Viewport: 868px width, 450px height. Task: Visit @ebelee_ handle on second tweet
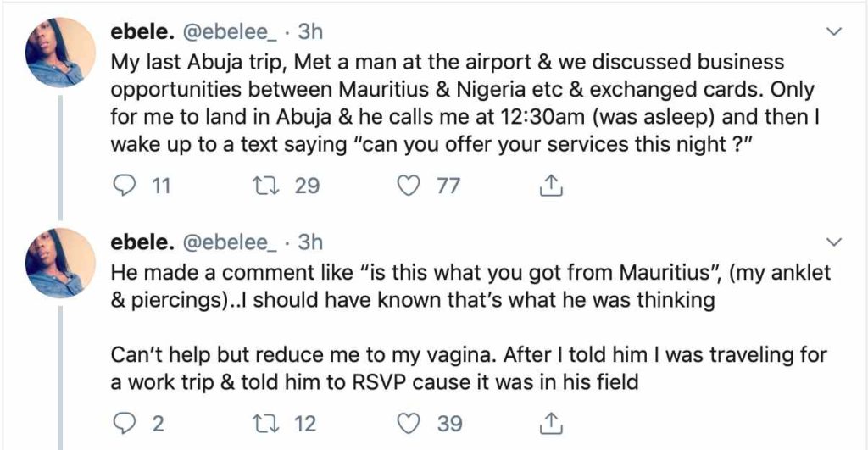click(x=229, y=243)
